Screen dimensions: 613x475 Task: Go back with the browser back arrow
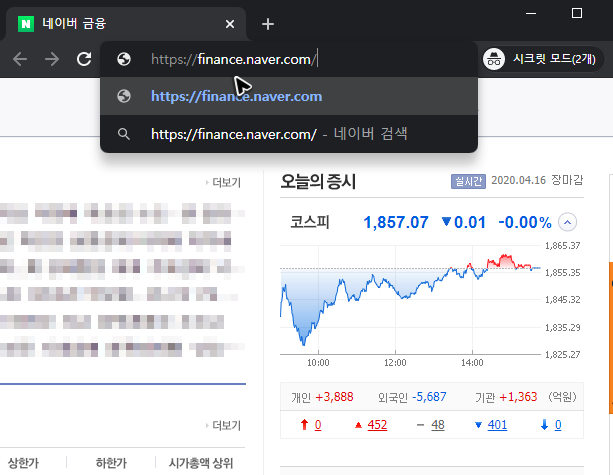point(20,59)
